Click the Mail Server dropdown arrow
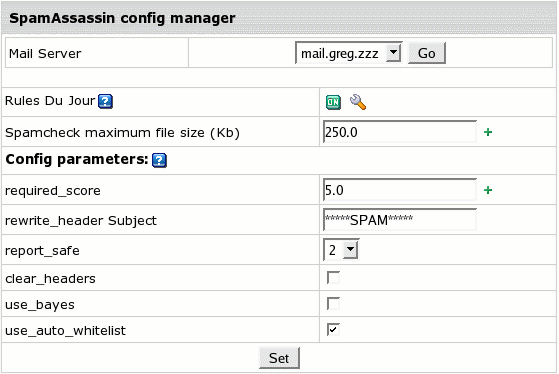Image resolution: width=559 pixels, height=374 pixels. tap(394, 53)
